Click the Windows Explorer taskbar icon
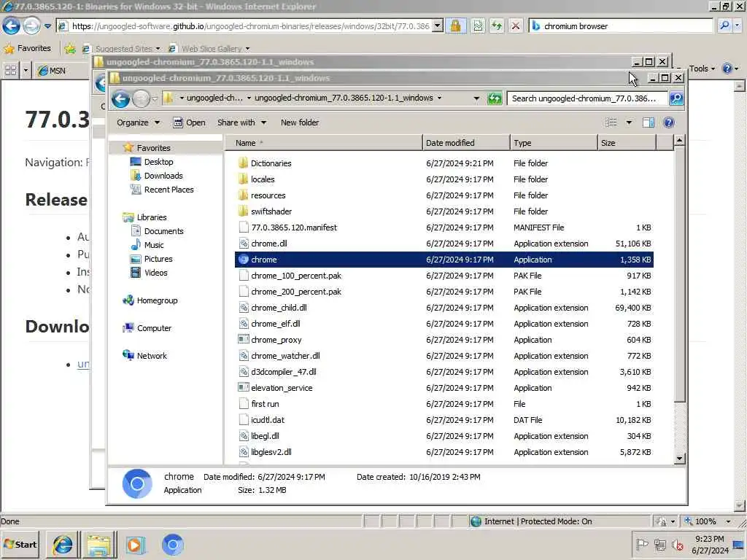 (x=98, y=545)
